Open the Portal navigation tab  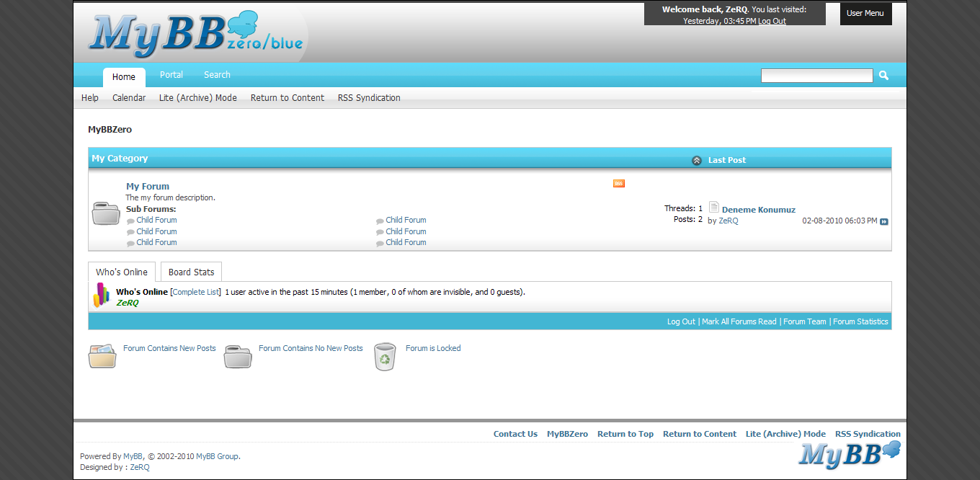tap(171, 75)
